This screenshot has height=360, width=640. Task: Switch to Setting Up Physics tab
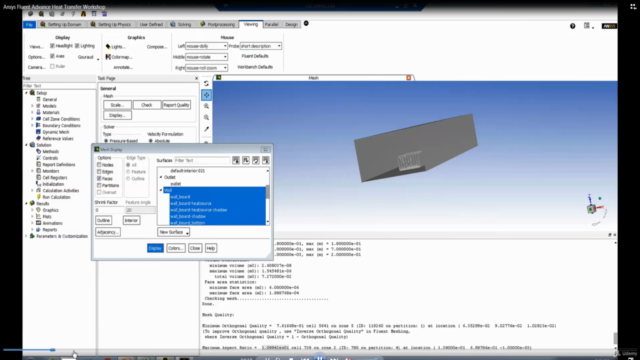point(111,24)
